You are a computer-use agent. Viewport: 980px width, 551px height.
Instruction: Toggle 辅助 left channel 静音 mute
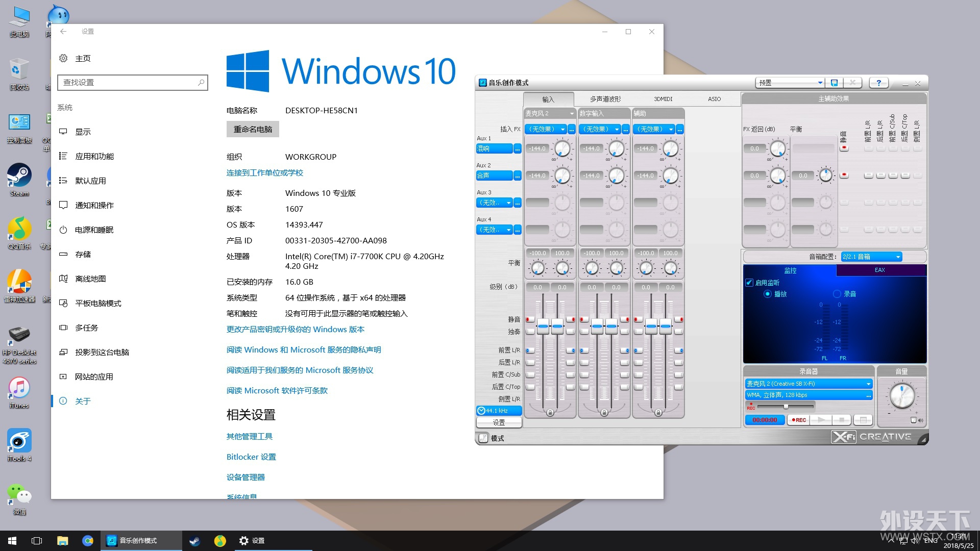pyautogui.click(x=639, y=319)
